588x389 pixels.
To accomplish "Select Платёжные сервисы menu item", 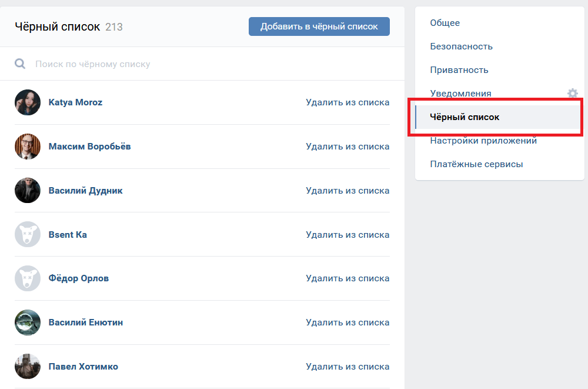I will click(x=476, y=164).
